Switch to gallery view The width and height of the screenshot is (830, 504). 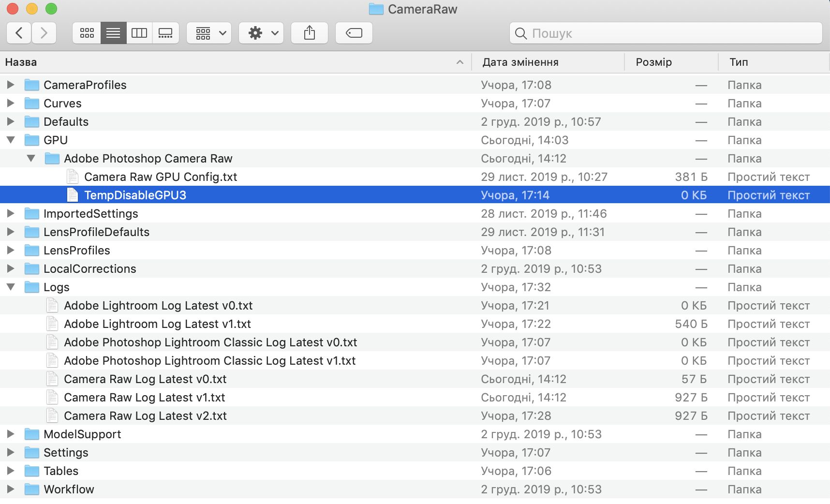[165, 33]
